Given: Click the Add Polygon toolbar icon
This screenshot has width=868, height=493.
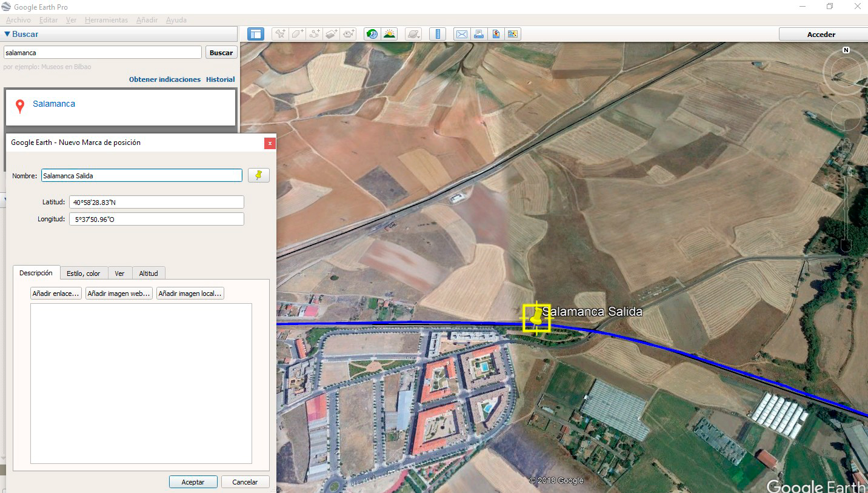Looking at the screenshot, I should click(x=297, y=34).
